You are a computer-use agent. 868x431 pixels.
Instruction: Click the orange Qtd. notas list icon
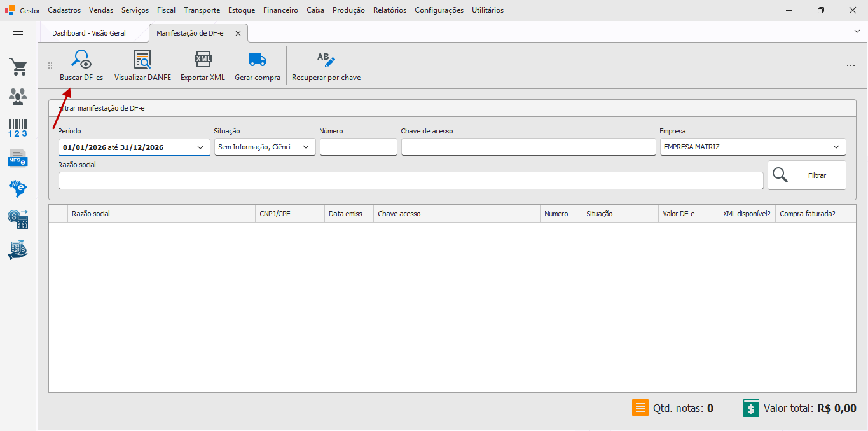pyautogui.click(x=640, y=408)
